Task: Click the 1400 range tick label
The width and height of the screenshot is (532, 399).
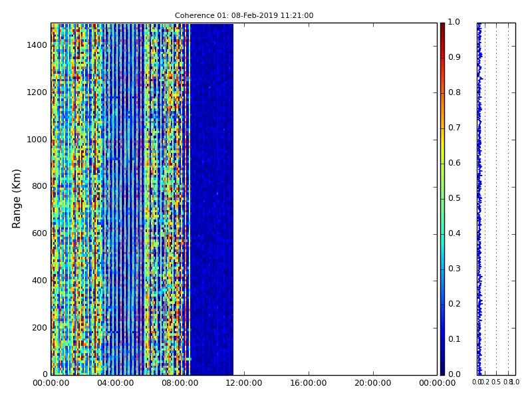Action: click(x=37, y=45)
